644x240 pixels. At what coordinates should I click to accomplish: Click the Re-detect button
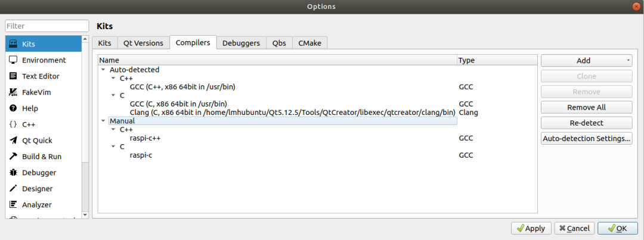click(x=586, y=123)
